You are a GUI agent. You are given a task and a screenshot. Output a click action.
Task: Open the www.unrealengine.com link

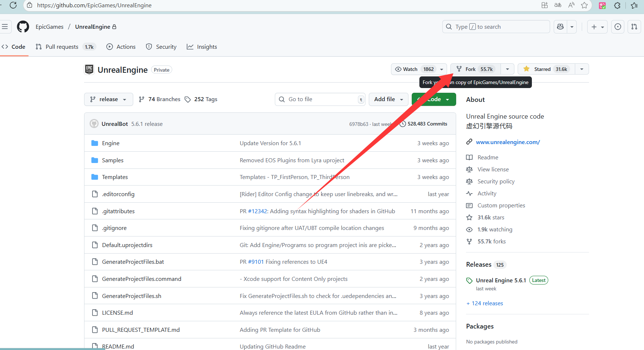508,142
